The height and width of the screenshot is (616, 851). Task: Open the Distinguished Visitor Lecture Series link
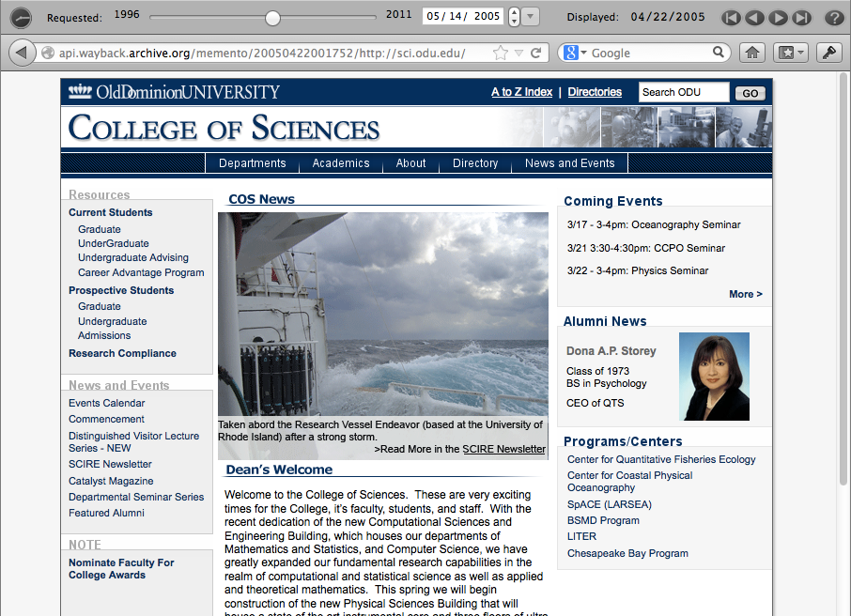coord(133,441)
